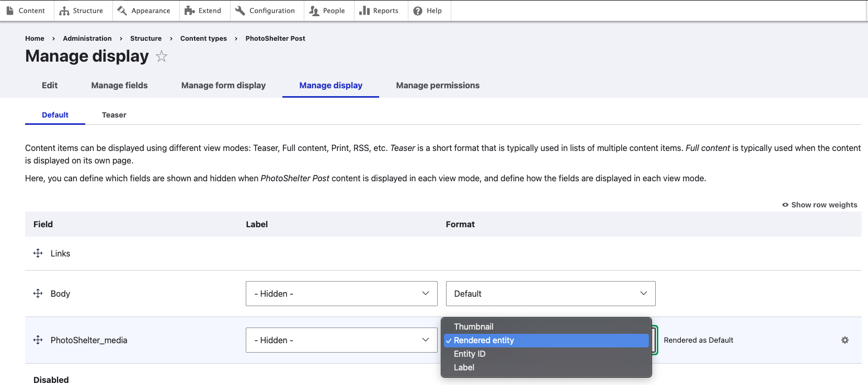The image size is (868, 385).
Task: Switch to the Manage fields tab
Action: pos(119,85)
